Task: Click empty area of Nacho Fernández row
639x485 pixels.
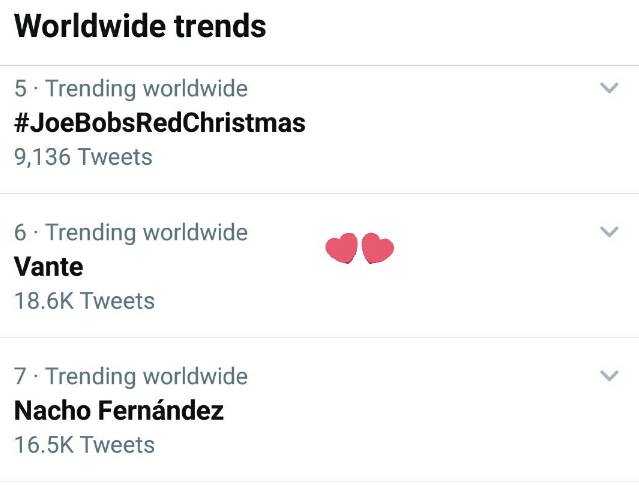Action: tap(408, 420)
